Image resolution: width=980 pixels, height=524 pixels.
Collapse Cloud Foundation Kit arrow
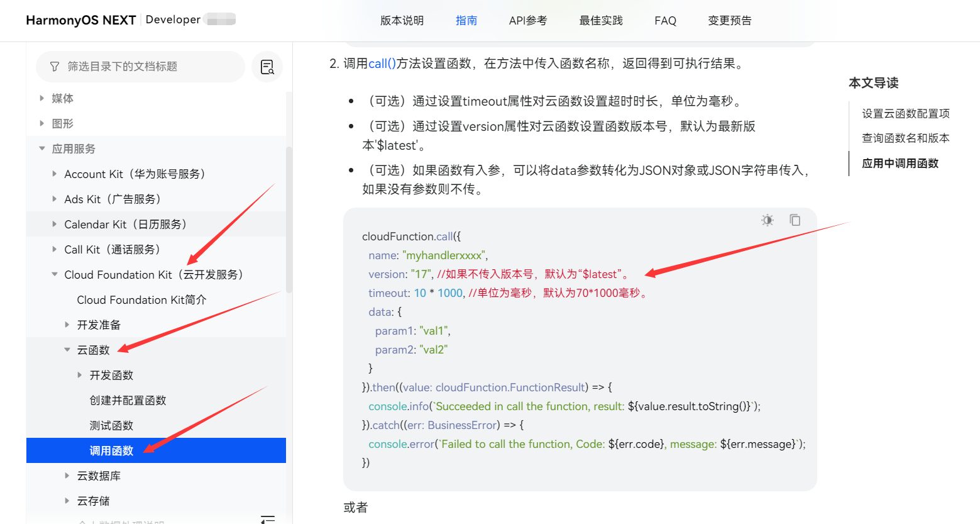tap(54, 274)
